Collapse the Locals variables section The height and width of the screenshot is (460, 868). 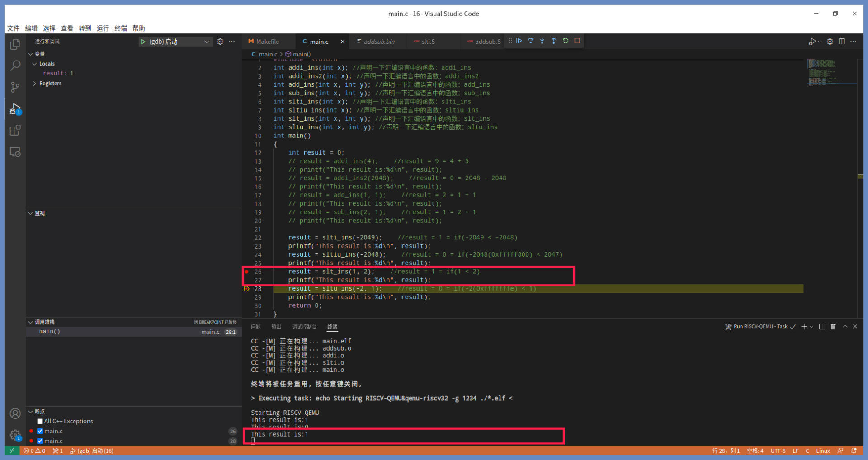[35, 64]
